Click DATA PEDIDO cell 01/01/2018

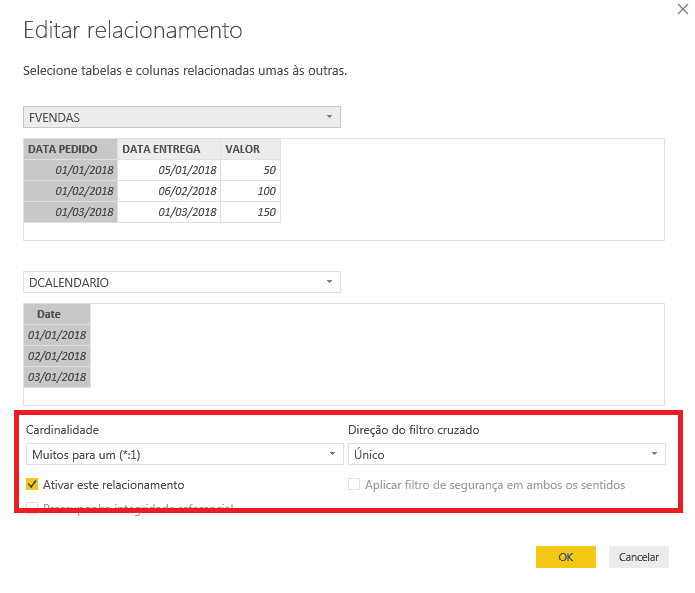[70, 170]
